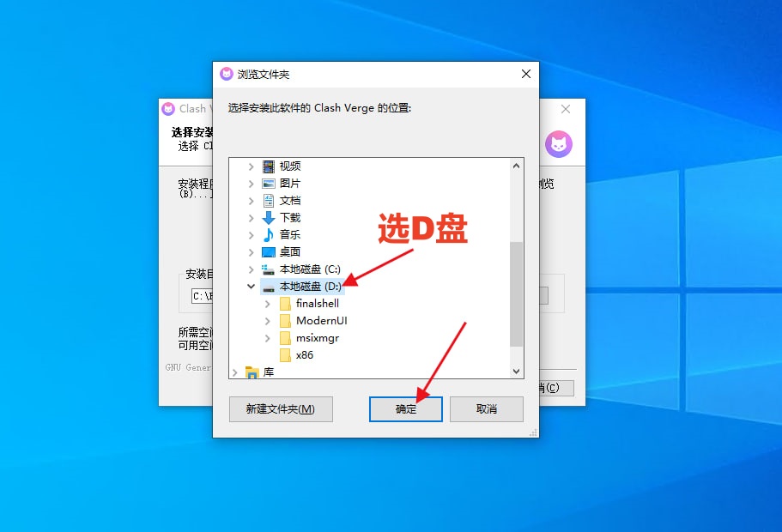The image size is (782, 532).
Task: Click the folder tree scrollbar down arrow
Action: (x=516, y=372)
